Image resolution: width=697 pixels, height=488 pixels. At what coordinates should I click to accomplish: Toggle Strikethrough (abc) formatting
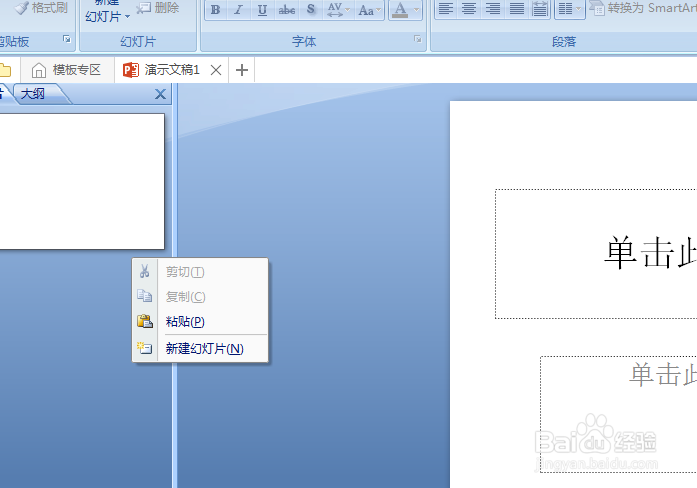pos(287,9)
